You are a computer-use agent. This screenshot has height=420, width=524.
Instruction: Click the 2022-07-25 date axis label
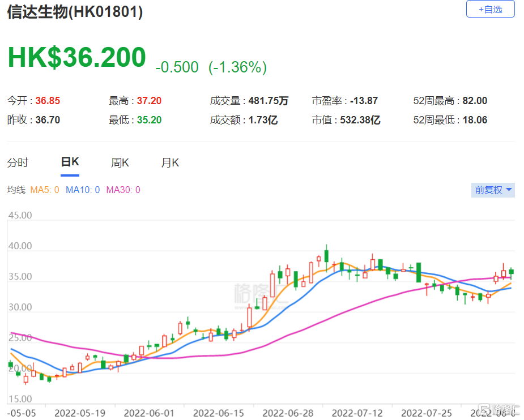point(427,413)
